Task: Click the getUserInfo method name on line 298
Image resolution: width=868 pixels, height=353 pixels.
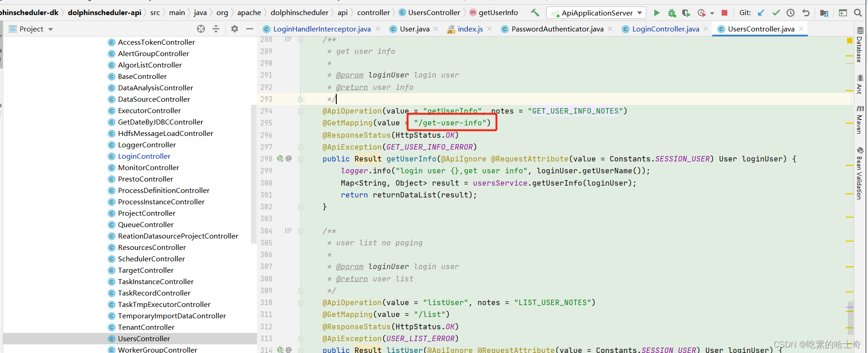Action: [411, 159]
